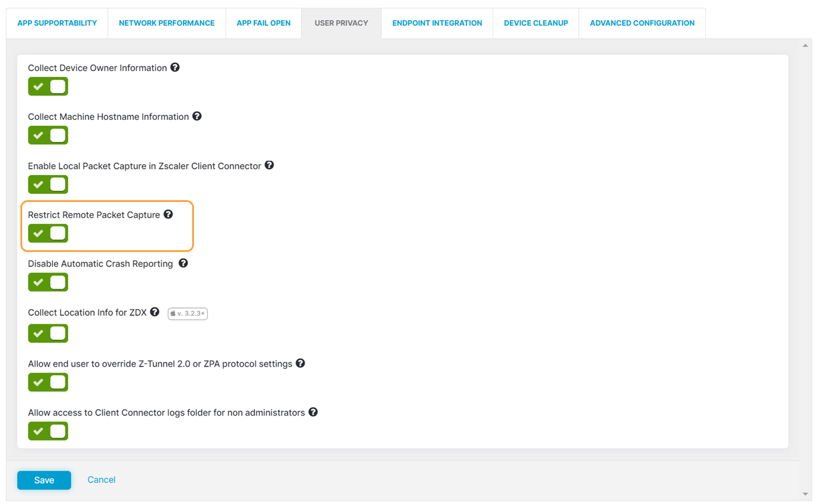Toggle Collect Location Info for ZDX
The height and width of the screenshot is (504, 816).
pos(48,333)
